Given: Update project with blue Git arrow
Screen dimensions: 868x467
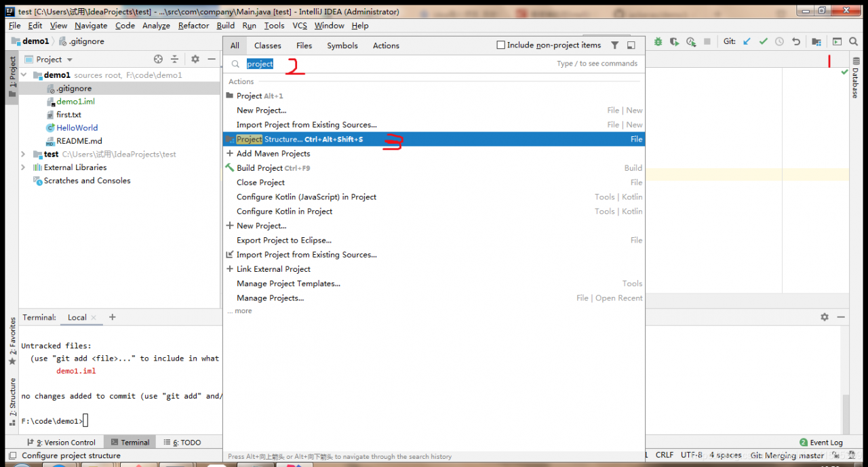Looking at the screenshot, I should [x=747, y=41].
